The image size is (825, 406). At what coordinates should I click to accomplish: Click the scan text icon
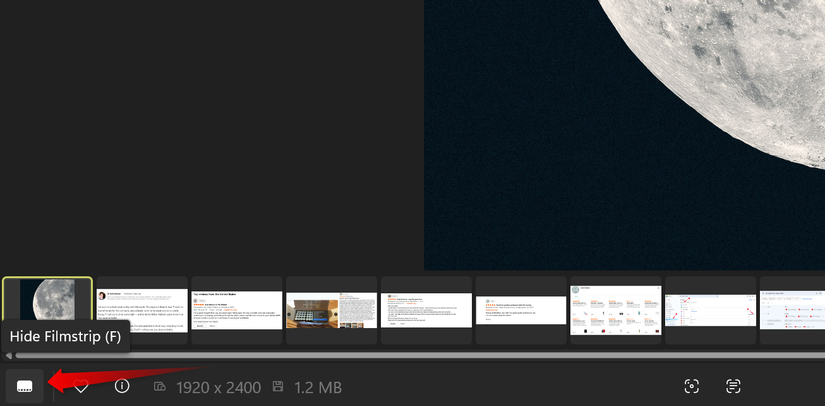pos(733,386)
